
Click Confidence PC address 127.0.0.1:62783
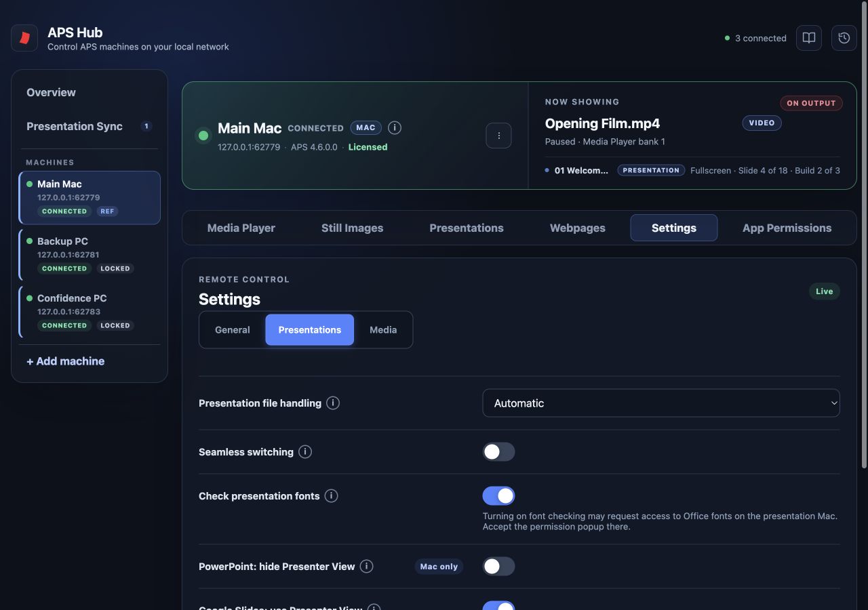coord(68,312)
